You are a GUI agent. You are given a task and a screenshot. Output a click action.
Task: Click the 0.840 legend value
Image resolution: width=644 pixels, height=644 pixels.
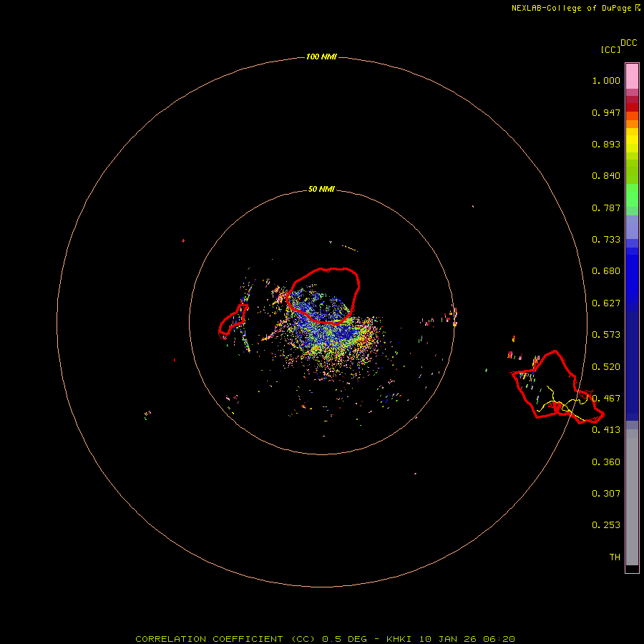click(x=606, y=176)
